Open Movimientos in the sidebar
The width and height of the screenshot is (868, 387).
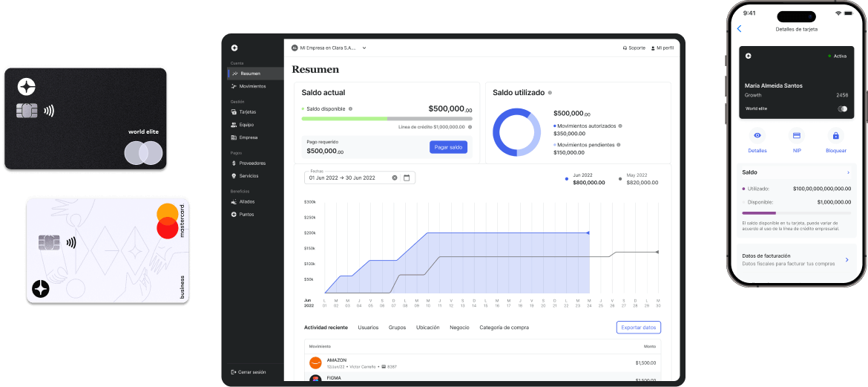coord(252,86)
